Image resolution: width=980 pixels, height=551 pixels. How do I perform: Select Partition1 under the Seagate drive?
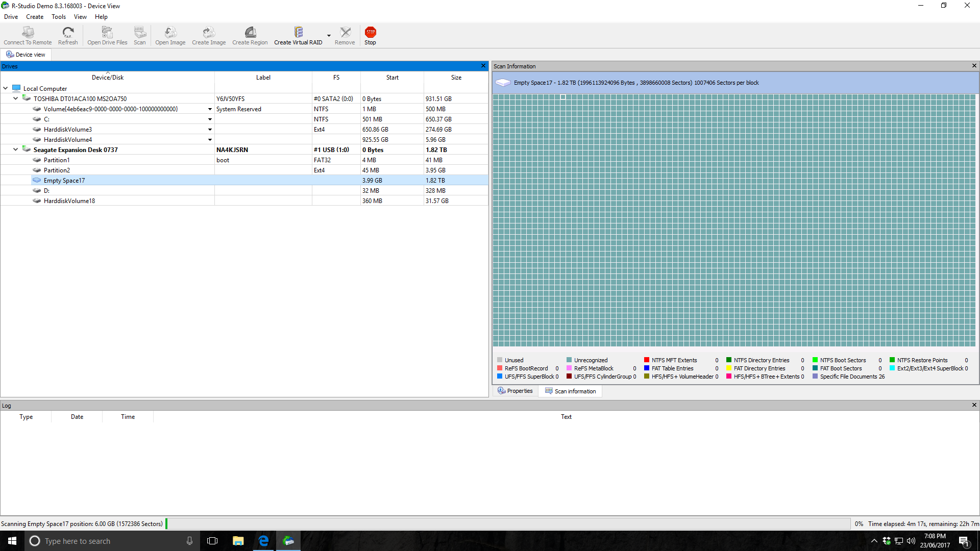tap(57, 160)
